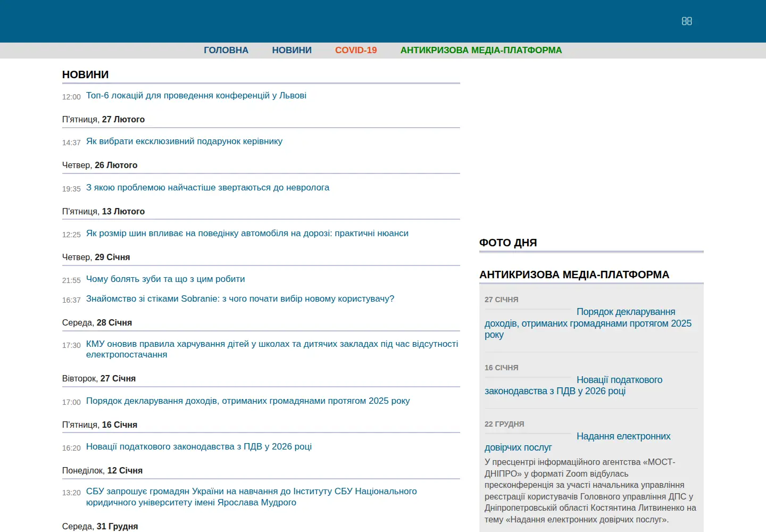Read article about problems addressed to невролога

click(207, 188)
